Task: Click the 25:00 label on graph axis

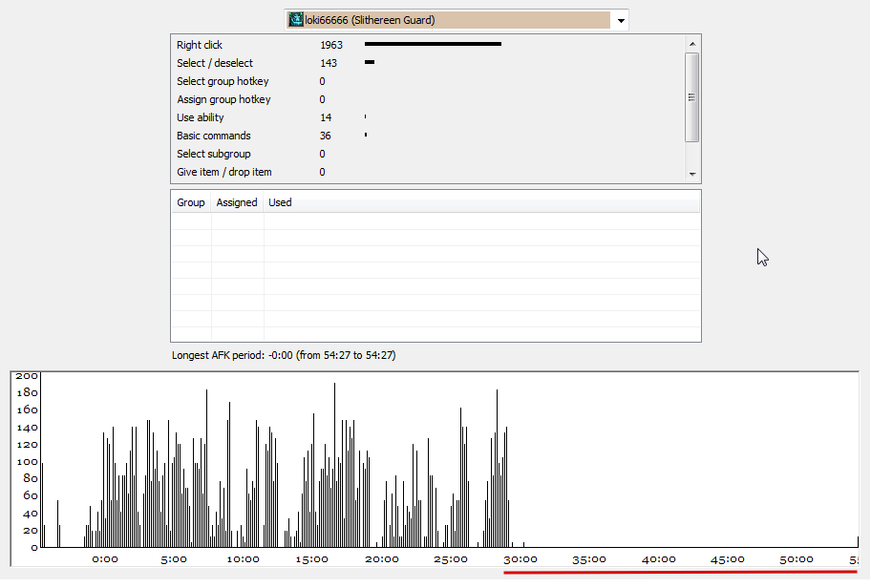Action: coord(451,559)
